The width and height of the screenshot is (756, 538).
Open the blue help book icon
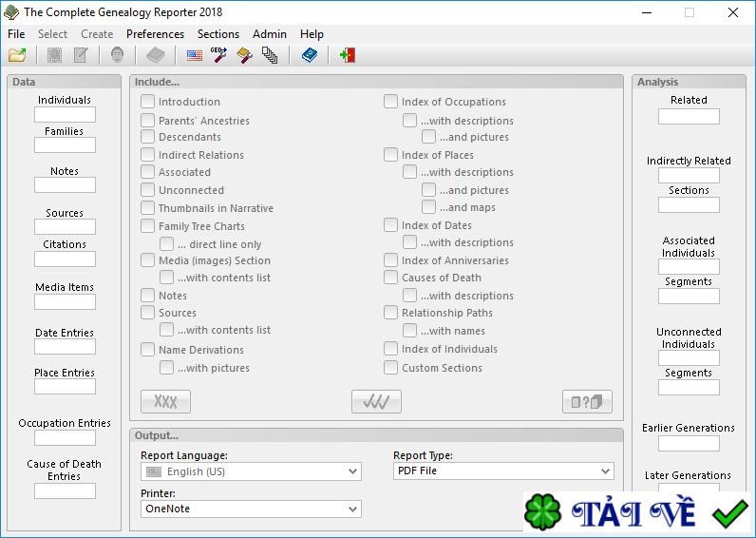tap(309, 55)
